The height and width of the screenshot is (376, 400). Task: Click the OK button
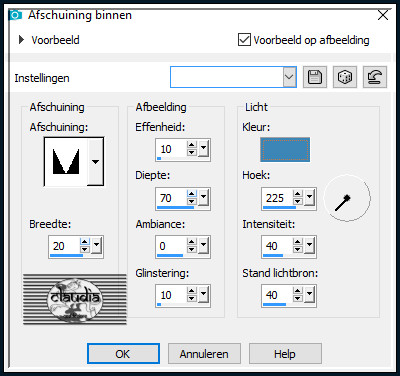[123, 354]
